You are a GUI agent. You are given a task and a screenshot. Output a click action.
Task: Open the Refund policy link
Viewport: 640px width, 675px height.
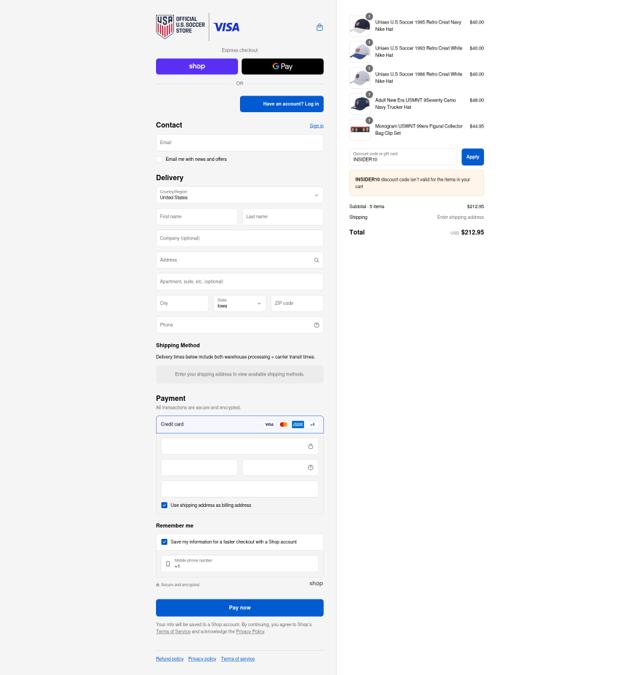(x=170, y=659)
